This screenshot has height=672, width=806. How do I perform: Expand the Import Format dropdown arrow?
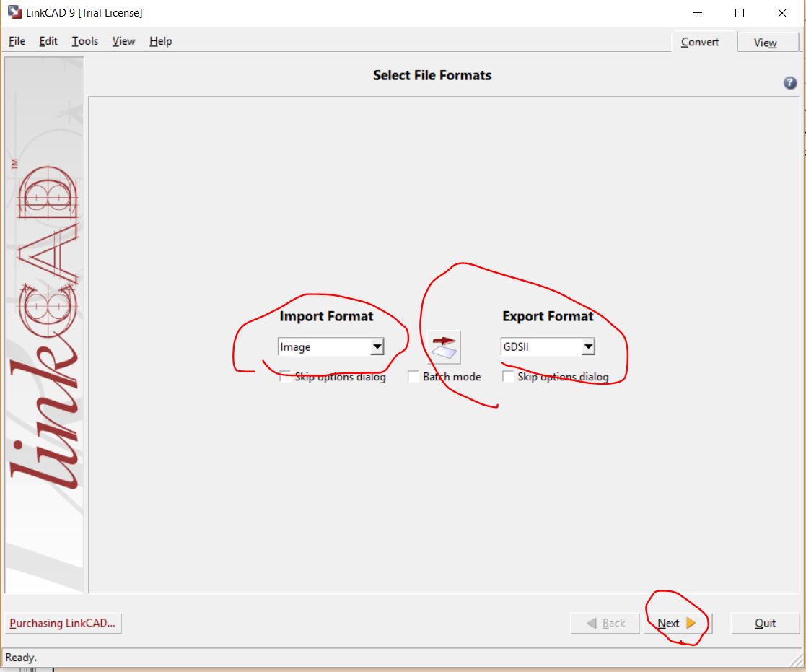tap(377, 347)
